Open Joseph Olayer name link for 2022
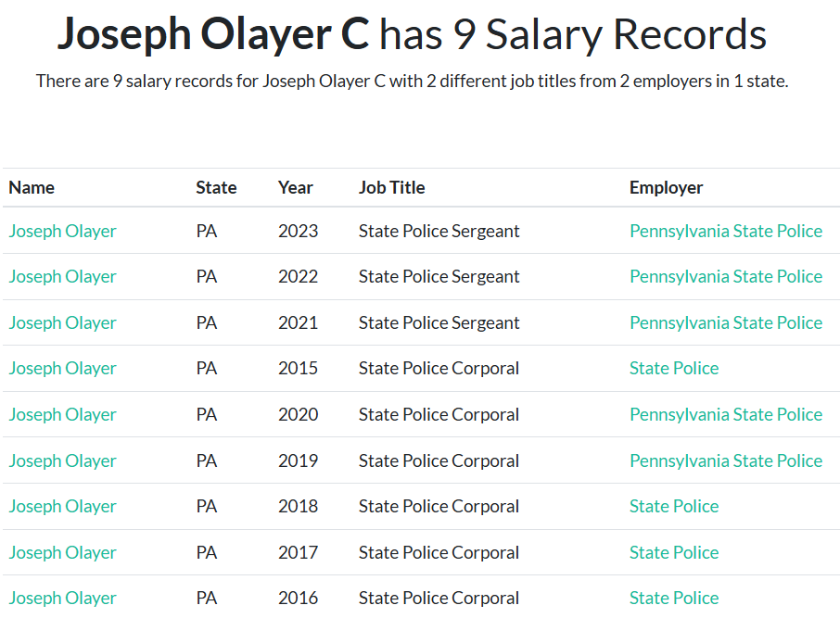Viewport: 840px width, 618px height. 63,276
